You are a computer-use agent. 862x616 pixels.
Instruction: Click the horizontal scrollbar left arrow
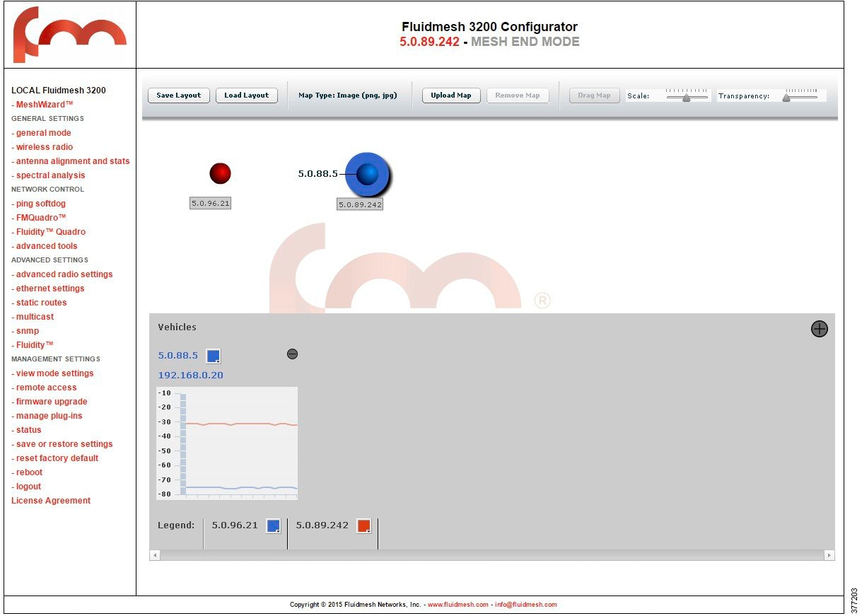point(155,556)
